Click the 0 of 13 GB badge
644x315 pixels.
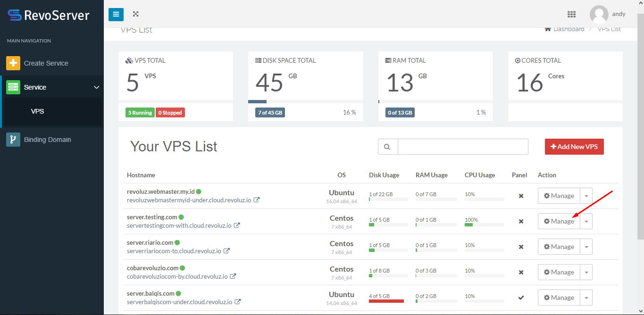pyautogui.click(x=400, y=113)
